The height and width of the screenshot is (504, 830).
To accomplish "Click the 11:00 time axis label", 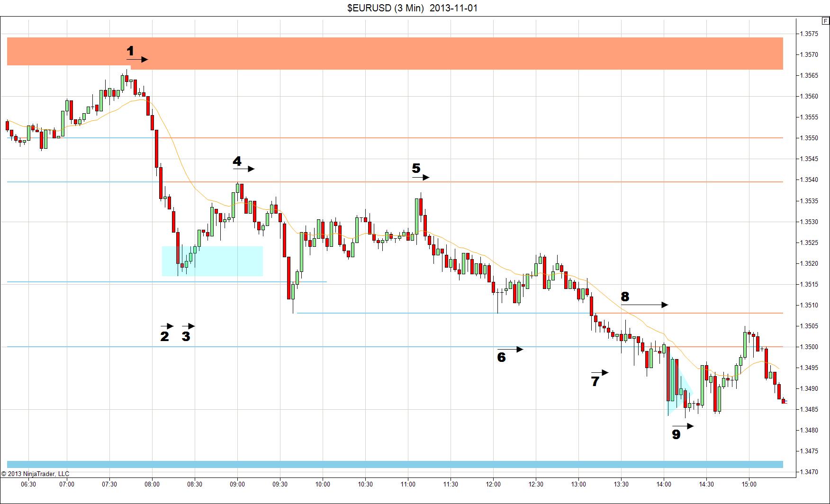I will (x=408, y=484).
